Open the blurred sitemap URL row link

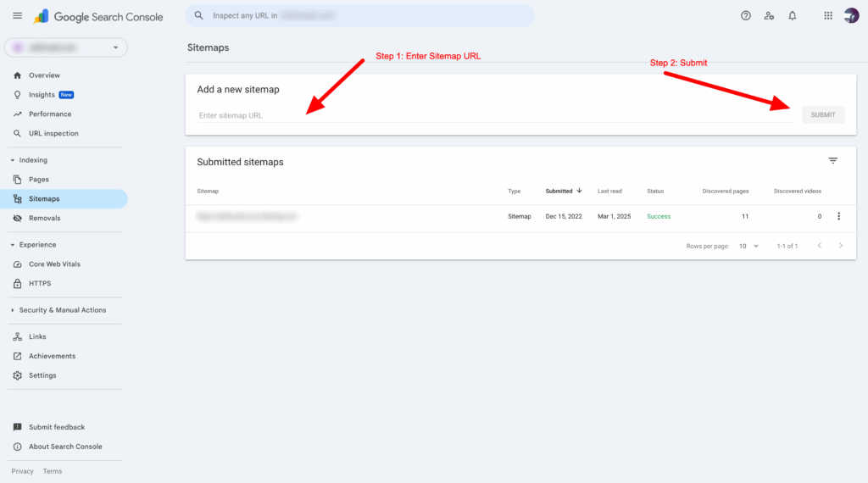pos(247,216)
